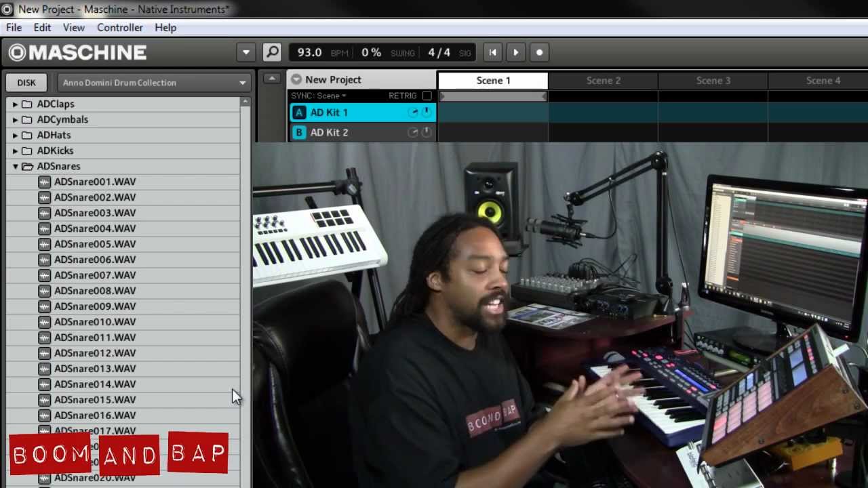Restart playback to the beginning

(x=493, y=52)
